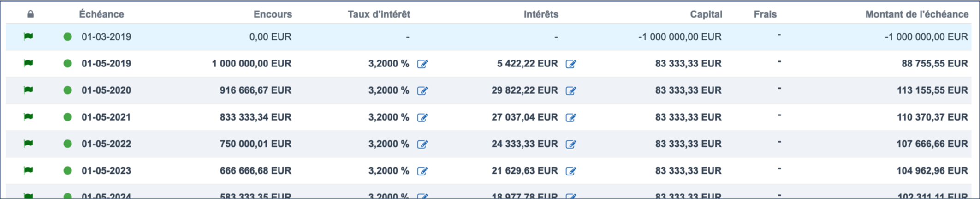Edit interest amount 5 422,22 EUR
The image size is (980, 199).
point(570,64)
